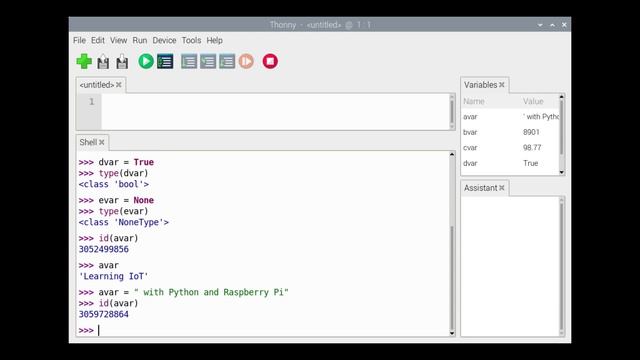The image size is (640, 360).
Task: Click the value 98.77 in Variables
Action: pos(532,148)
